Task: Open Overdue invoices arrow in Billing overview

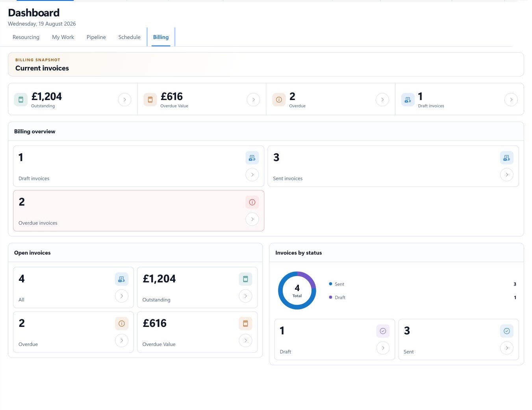Action: coord(252,219)
